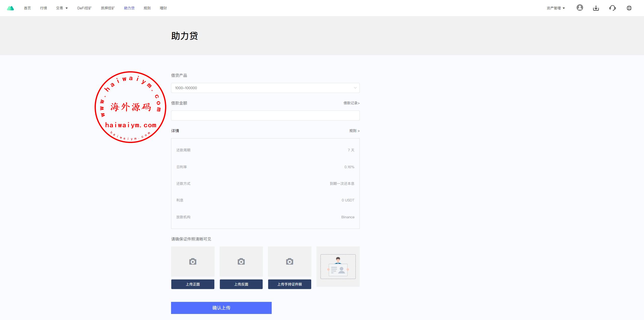Click the download app icon
The width and height of the screenshot is (644, 320).
(596, 8)
